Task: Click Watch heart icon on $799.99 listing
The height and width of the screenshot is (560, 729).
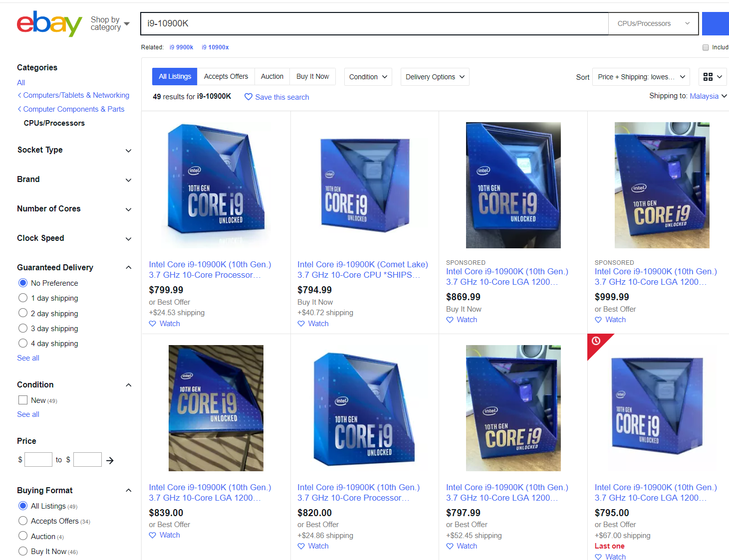Action: [153, 324]
